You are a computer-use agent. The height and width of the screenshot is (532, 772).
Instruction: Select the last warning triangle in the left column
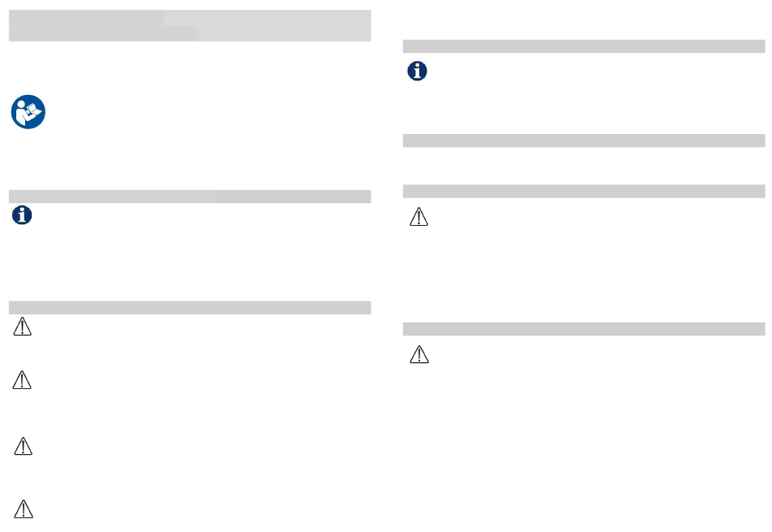tap(23, 509)
